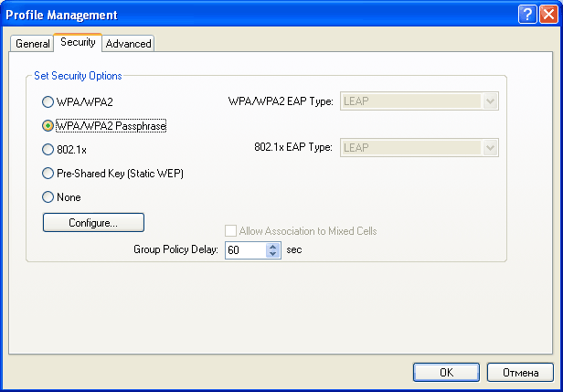Click the Set Security Options group label
563x392 pixels.
click(78, 76)
